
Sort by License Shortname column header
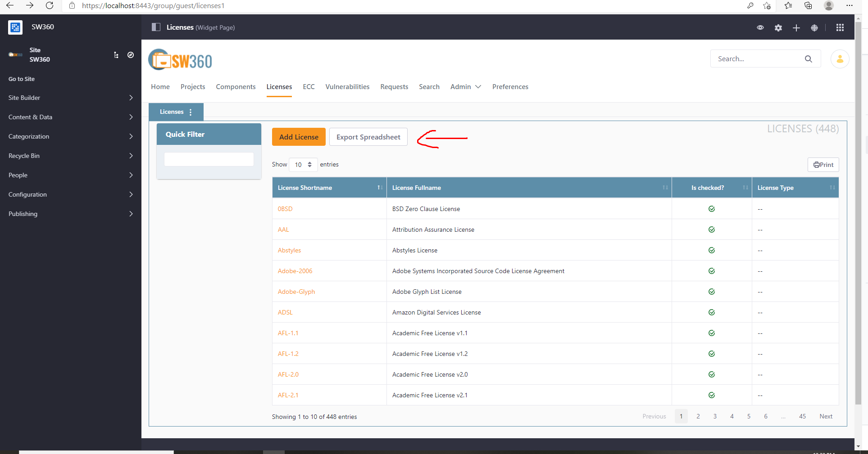point(330,188)
